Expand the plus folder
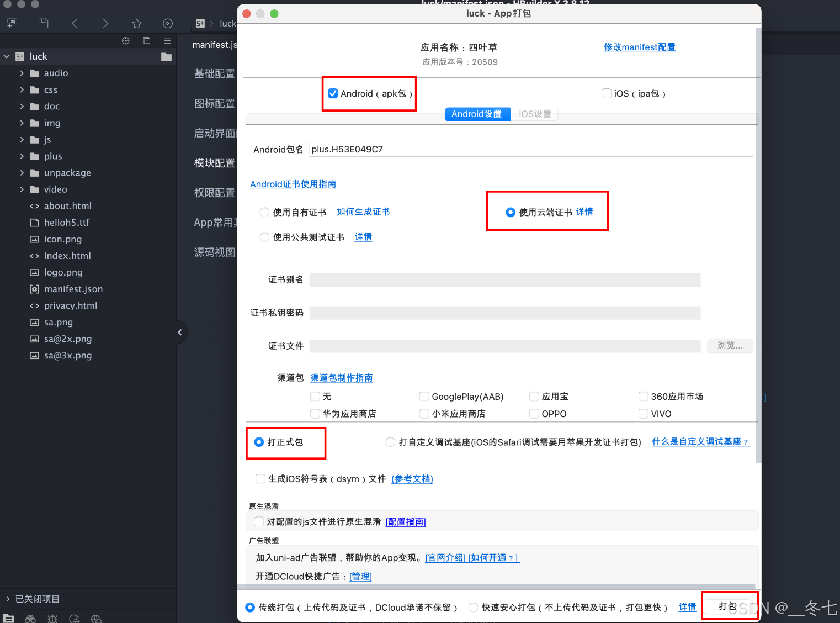The height and width of the screenshot is (623, 840). pos(22,156)
